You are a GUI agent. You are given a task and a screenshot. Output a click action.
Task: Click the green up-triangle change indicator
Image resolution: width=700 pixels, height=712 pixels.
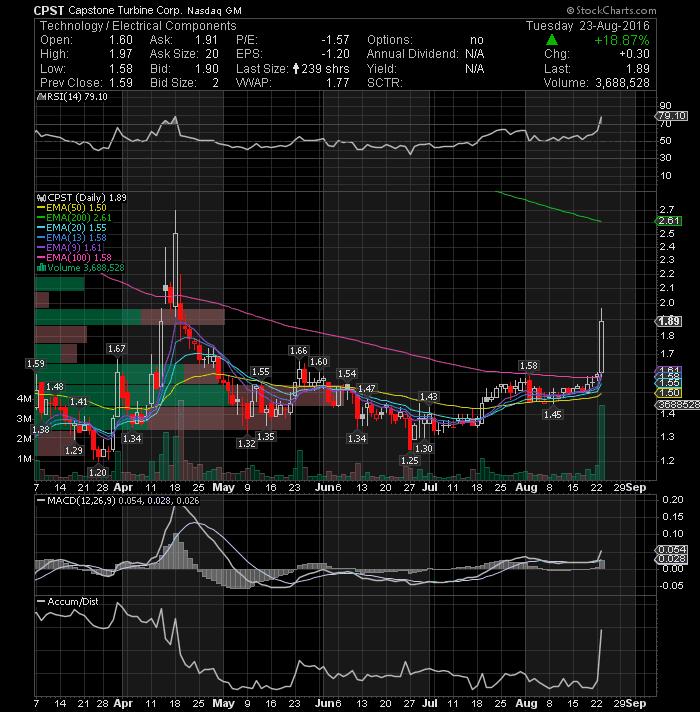[x=552, y=40]
